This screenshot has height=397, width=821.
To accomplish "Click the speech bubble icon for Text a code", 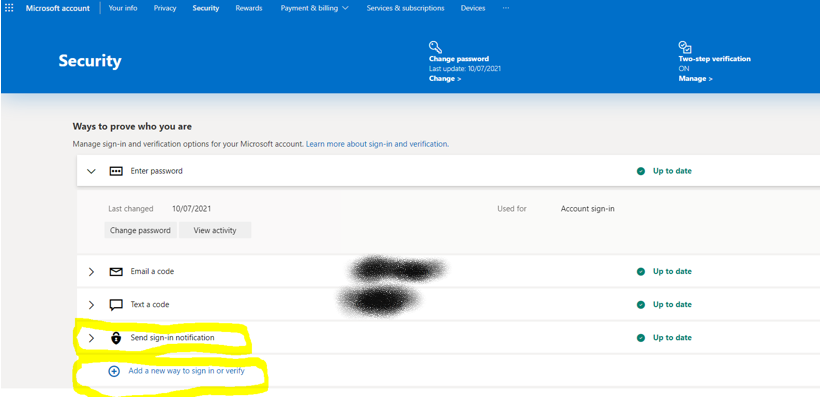I will (x=116, y=305).
